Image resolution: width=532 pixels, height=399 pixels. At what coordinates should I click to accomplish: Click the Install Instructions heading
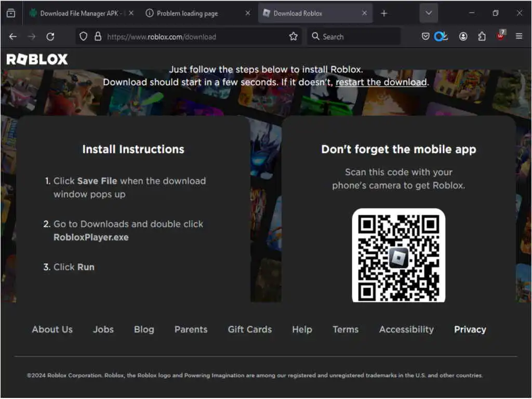134,149
